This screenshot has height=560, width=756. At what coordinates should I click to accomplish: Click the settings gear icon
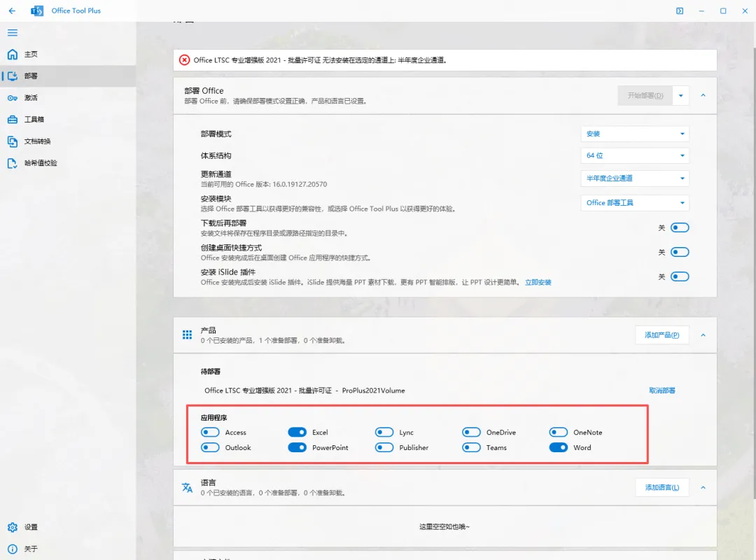tap(13, 527)
